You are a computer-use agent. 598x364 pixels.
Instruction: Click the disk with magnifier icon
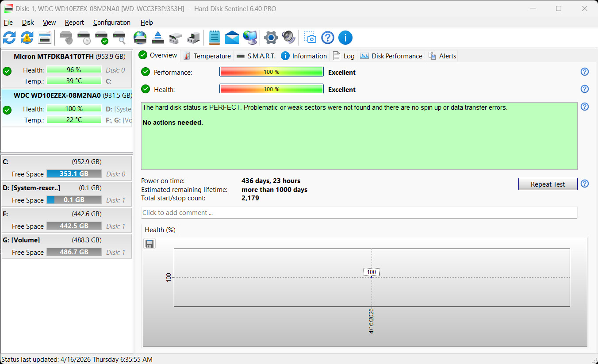(119, 38)
